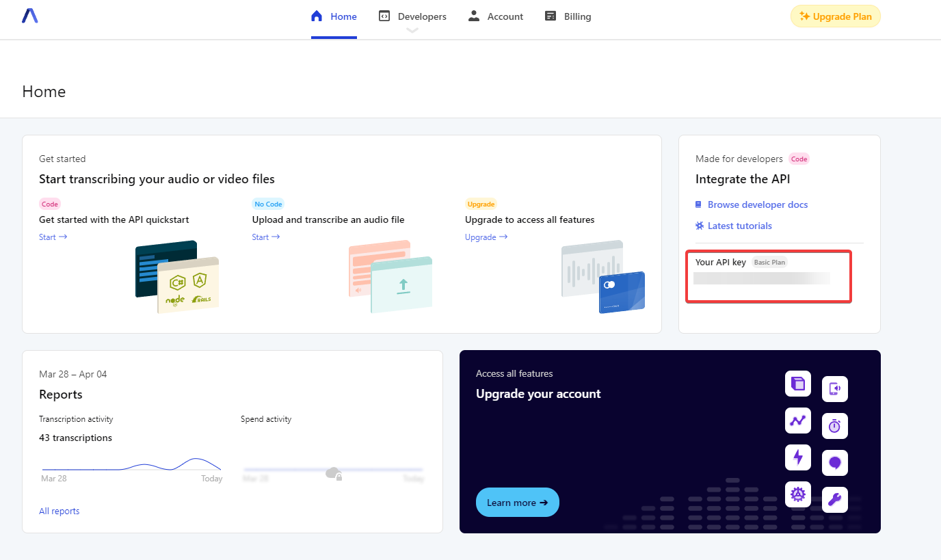Viewport: 941px width, 560px height.
Task: Click 'Upload and transcribe an audio file' heading
Action: click(x=328, y=219)
